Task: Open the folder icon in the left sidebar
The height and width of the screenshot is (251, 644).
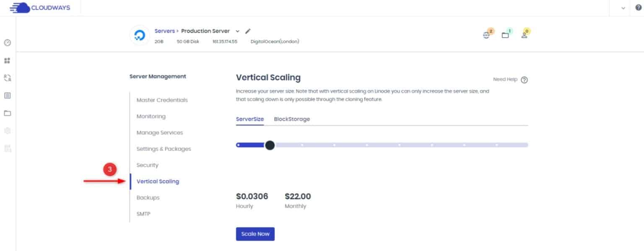Action: point(7,113)
